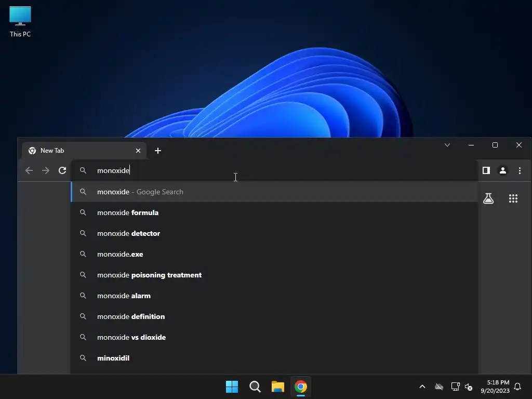This screenshot has width=532, height=399.
Task: Go back with Chrome's back arrow
Action: tap(29, 170)
